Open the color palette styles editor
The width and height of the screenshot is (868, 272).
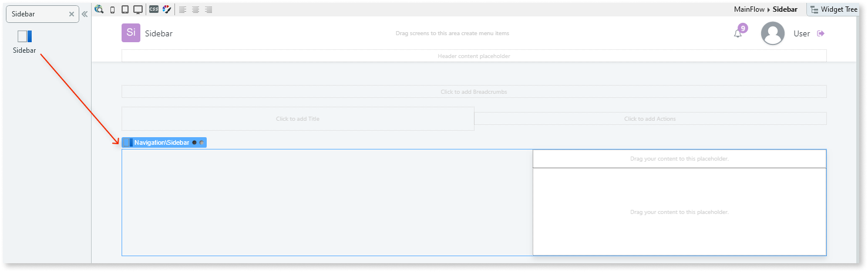click(167, 10)
